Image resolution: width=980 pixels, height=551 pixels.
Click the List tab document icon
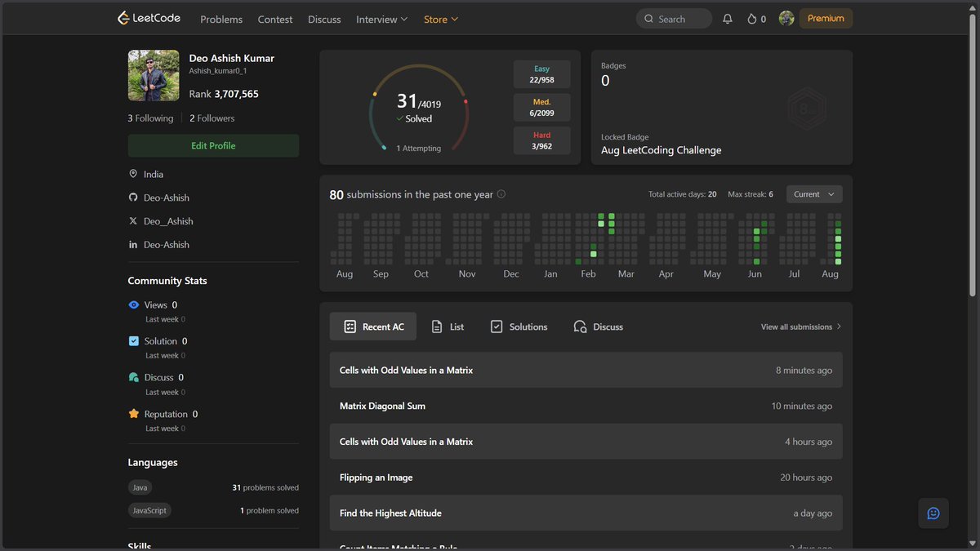(x=437, y=327)
